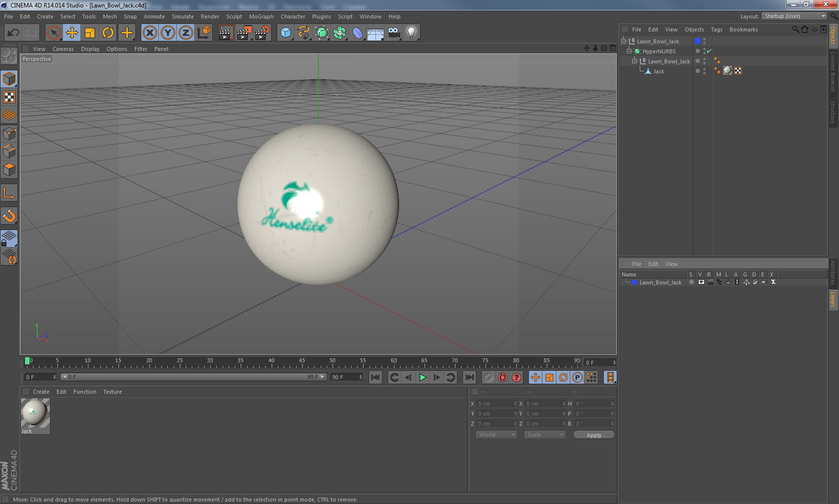The width and height of the screenshot is (839, 504).
Task: Toggle Solo dot for Lawn_Bowl_Jack layer
Action: click(691, 282)
